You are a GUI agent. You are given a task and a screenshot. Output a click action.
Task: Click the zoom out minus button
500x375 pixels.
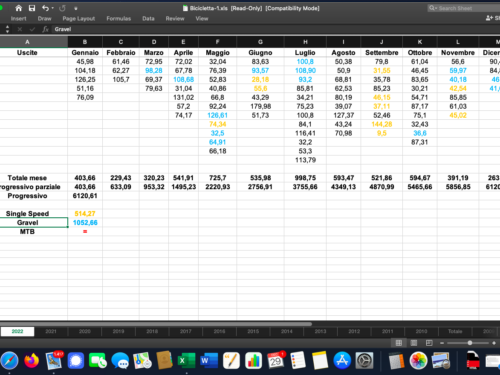(442, 343)
